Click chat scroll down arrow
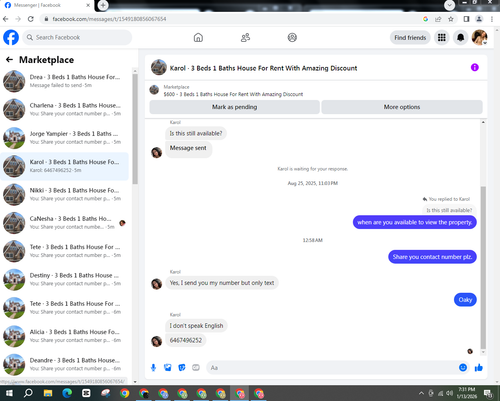Viewport: 500px width, 401px height. pyautogui.click(x=483, y=352)
